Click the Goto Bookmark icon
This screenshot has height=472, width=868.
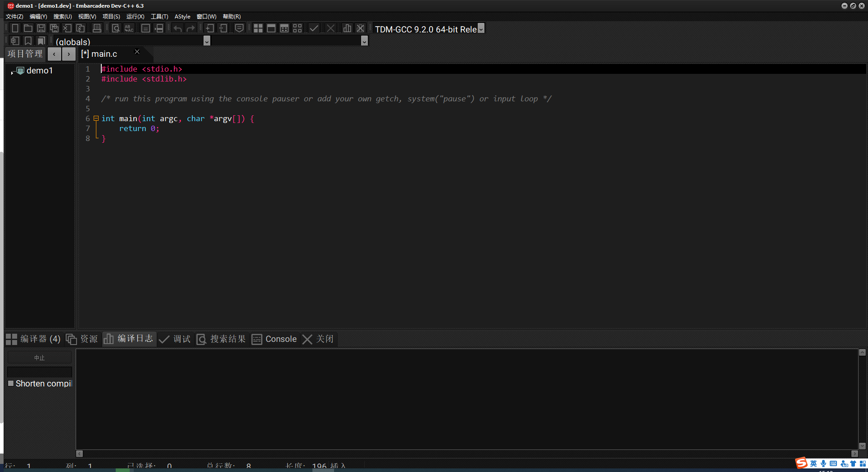pyautogui.click(x=41, y=41)
